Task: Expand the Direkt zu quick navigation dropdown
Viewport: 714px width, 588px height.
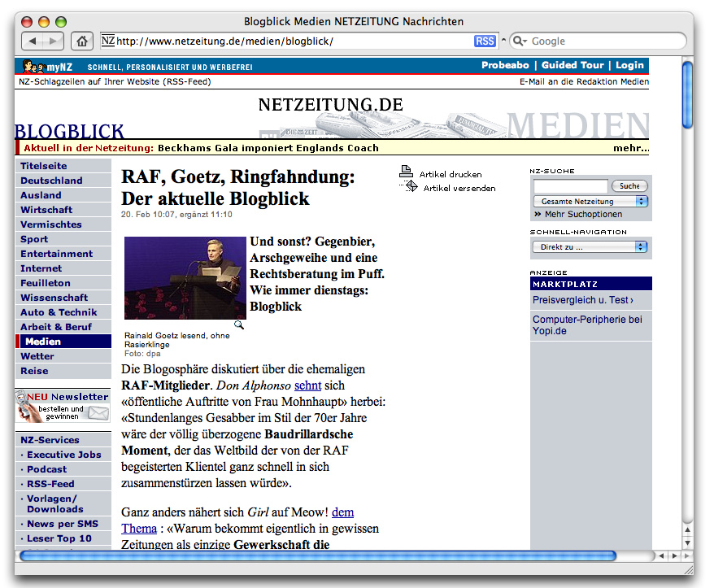Action: [590, 247]
